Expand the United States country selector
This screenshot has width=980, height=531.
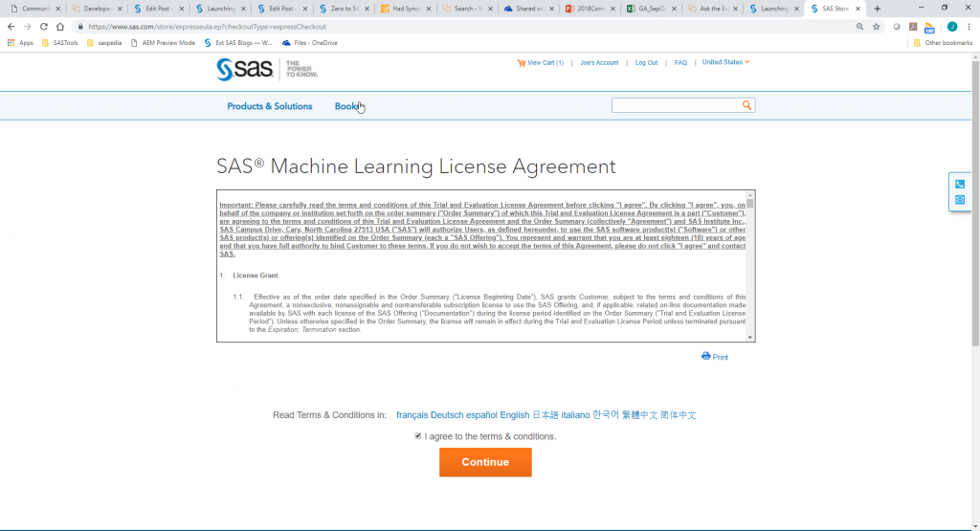pos(725,62)
